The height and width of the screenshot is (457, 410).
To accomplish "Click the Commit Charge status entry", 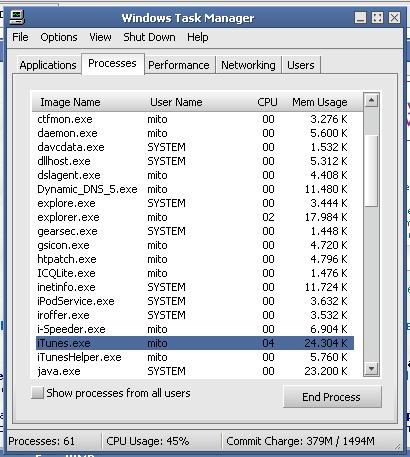I will pyautogui.click(x=300, y=441).
